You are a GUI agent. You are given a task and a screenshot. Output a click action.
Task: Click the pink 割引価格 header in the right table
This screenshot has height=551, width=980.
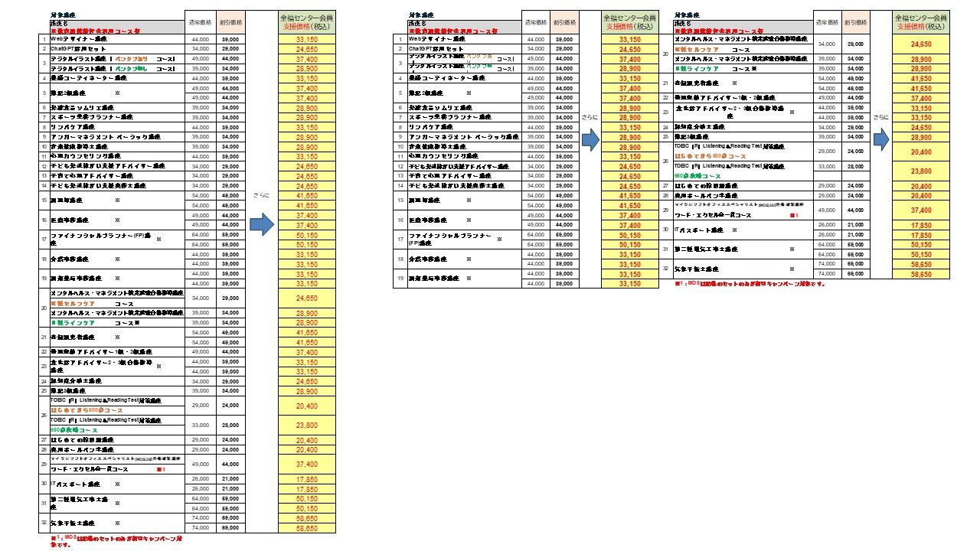(854, 23)
